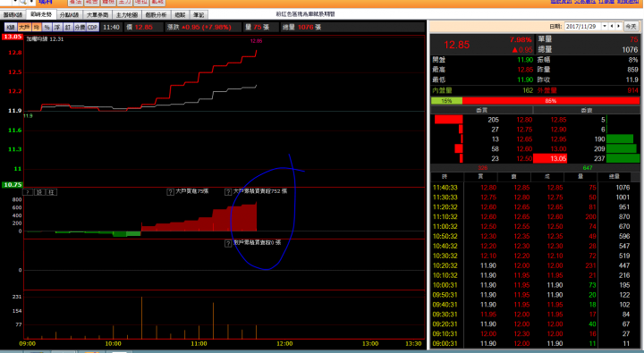Click the 主力 button in top toolbar
The image size is (644, 353).
click(x=125, y=2)
